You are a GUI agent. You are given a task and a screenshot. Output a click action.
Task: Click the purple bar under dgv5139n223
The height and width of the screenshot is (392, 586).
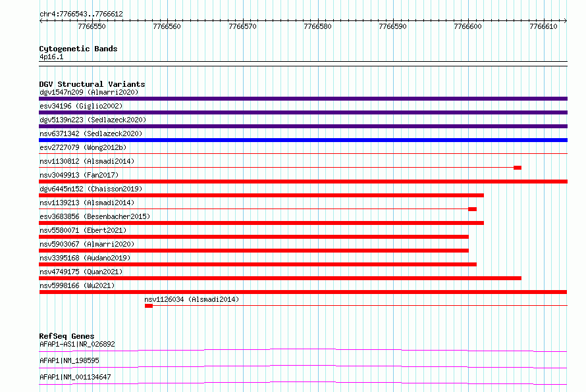pyautogui.click(x=303, y=126)
